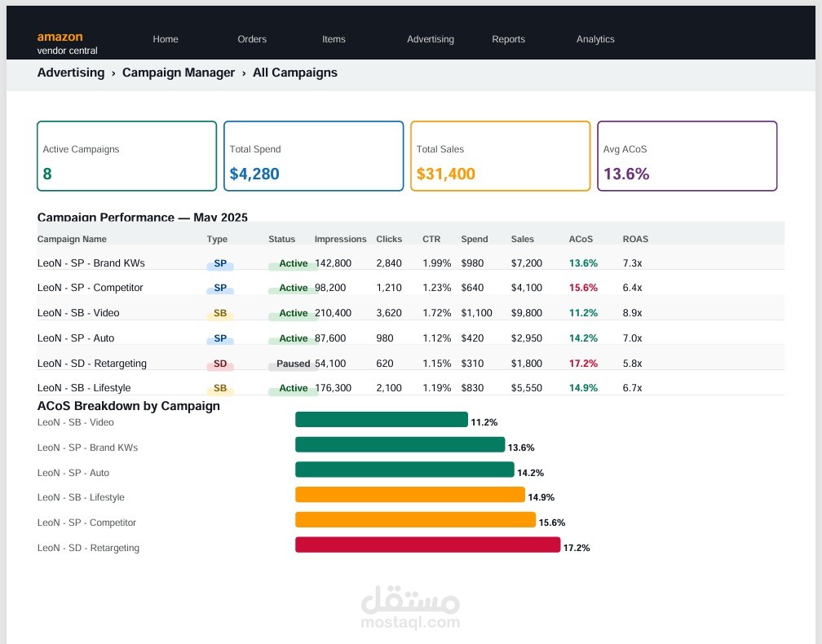Click green ACoS 11.2% in table
This screenshot has height=644, width=822.
583,313
